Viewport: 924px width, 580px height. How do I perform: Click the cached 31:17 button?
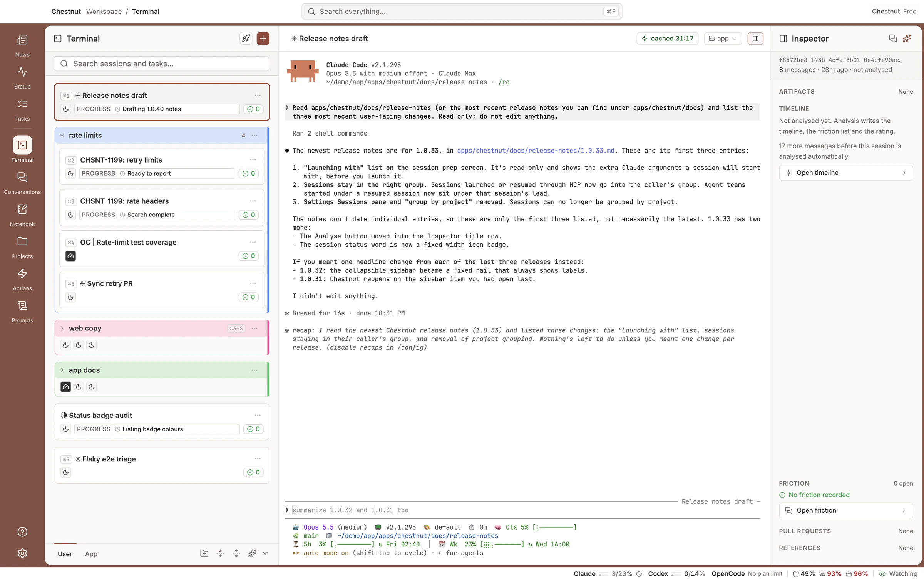pos(668,39)
